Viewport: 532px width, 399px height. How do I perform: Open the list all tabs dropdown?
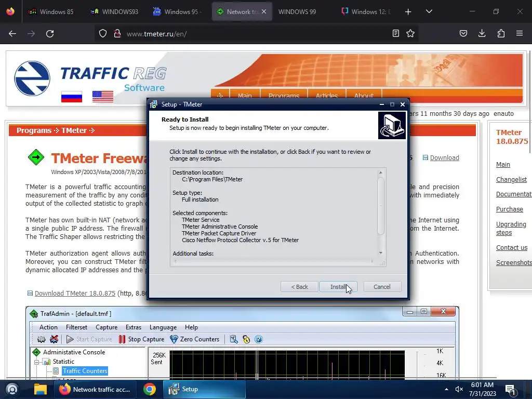[429, 11]
